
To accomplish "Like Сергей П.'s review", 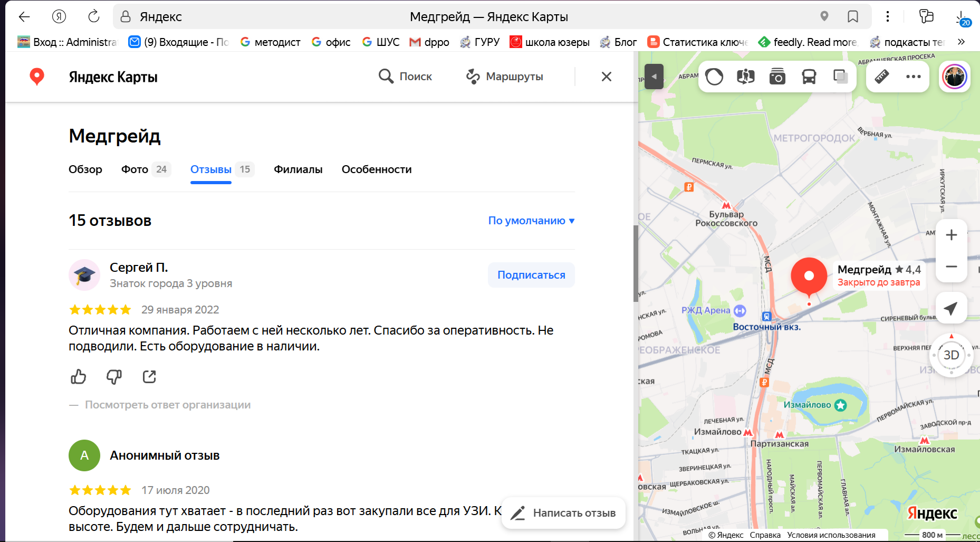I will [x=79, y=376].
